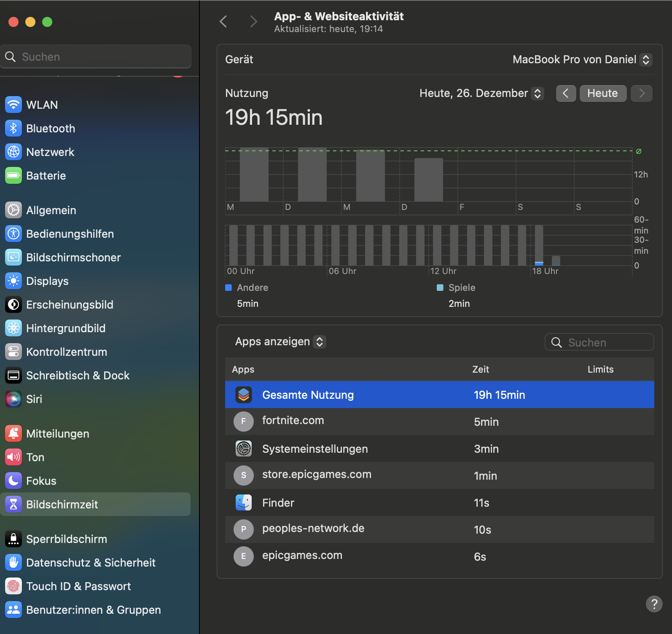Viewport: 672px width, 634px height.
Task: Click the WLAN wifi icon in sidebar
Action: pyautogui.click(x=13, y=105)
